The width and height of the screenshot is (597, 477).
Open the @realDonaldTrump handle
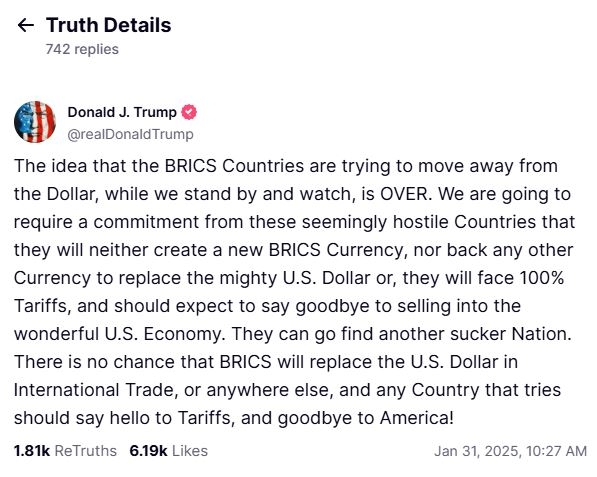130,134
